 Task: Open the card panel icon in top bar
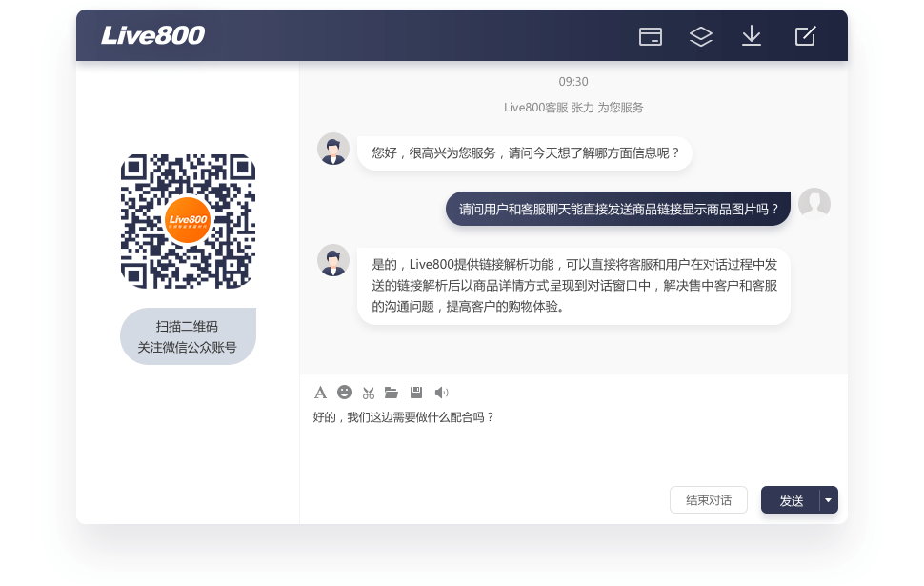[651, 35]
